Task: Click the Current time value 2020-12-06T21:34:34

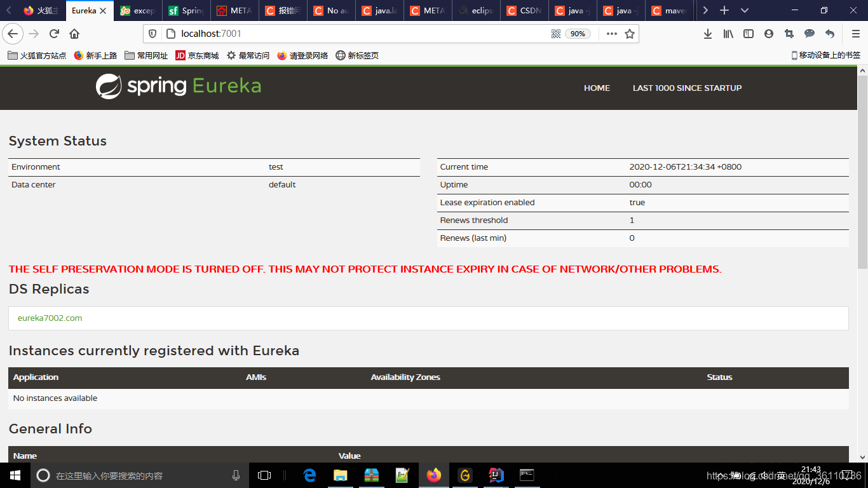Action: coord(686,167)
